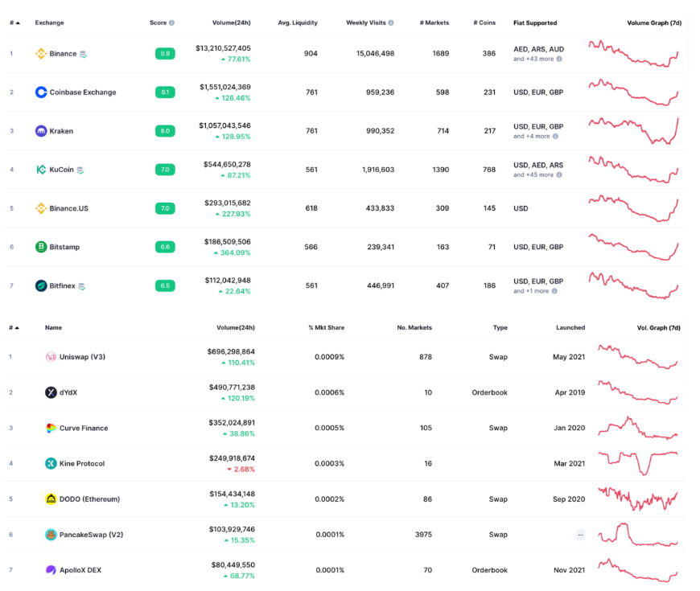Click dYdX's Orderbook type cell
This screenshot has height=591, width=700.
click(x=490, y=392)
